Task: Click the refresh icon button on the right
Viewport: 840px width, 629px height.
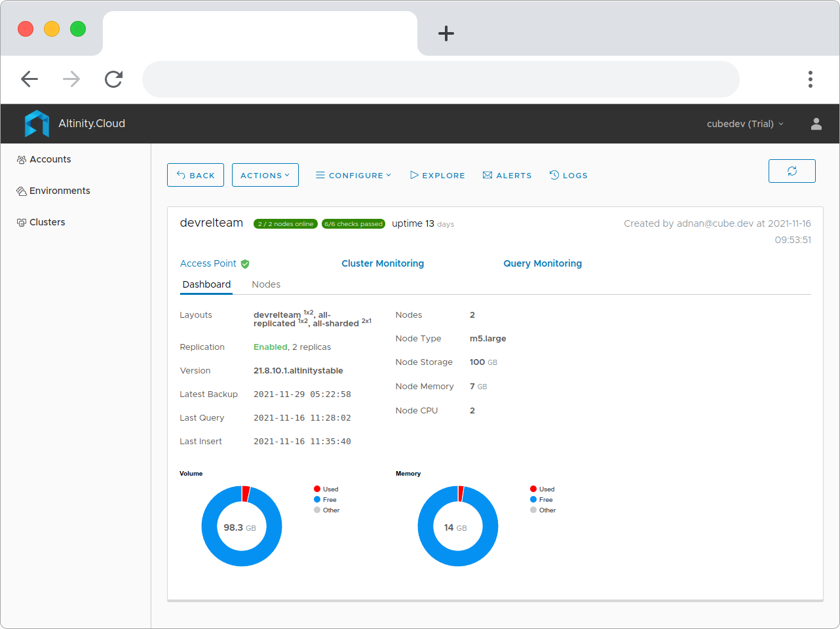Action: (792, 171)
